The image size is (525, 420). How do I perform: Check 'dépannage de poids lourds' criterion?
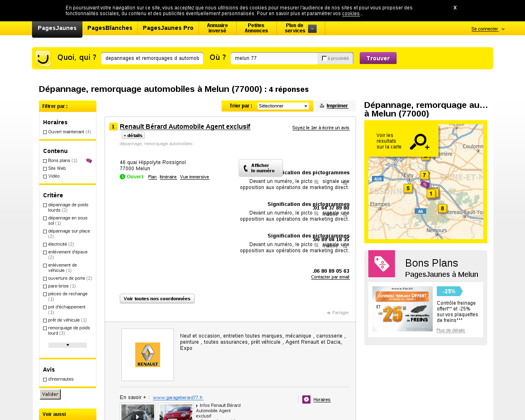[x=45, y=205]
